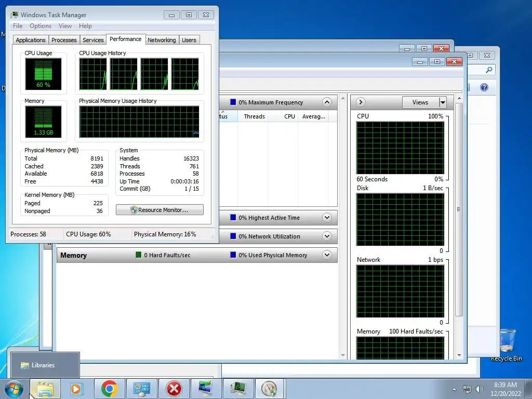The image size is (532, 399).
Task: Click the green Hard Faults/sec color indicator
Action: [138, 255]
